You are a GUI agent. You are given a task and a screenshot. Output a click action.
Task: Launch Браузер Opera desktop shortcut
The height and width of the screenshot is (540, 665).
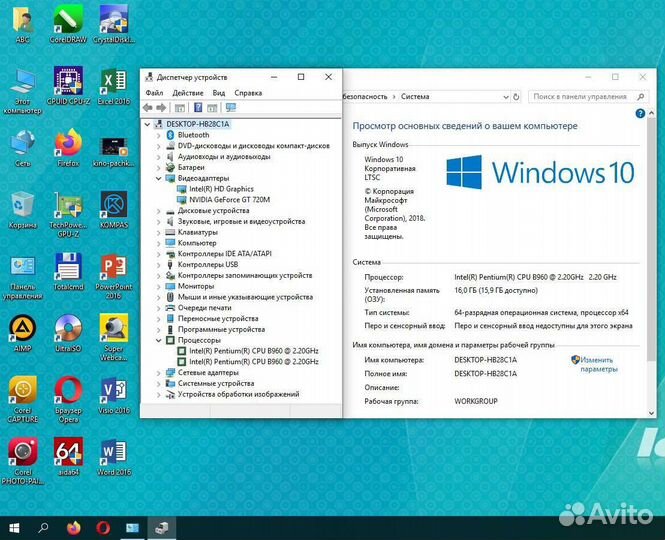coord(68,400)
